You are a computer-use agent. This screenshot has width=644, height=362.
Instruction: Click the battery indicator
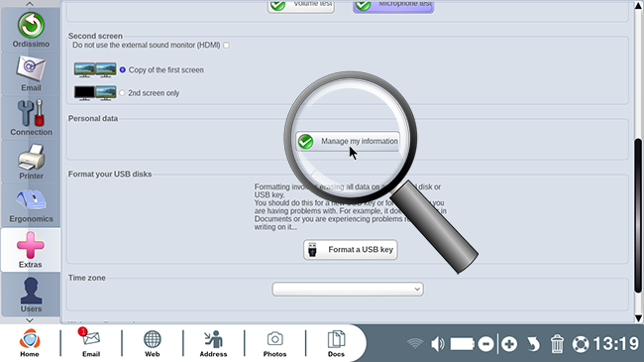[x=463, y=344]
